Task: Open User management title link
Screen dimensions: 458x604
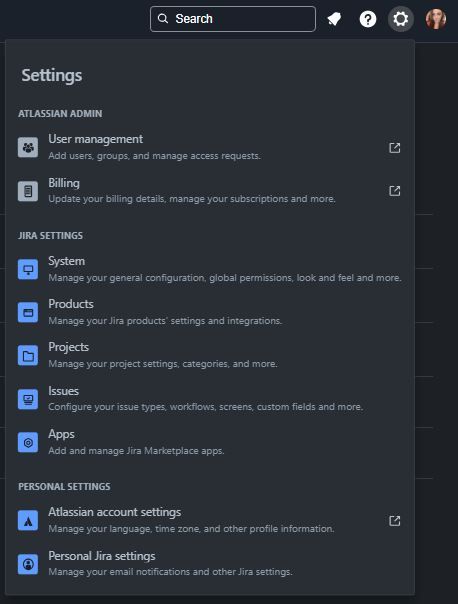Action: 96,139
